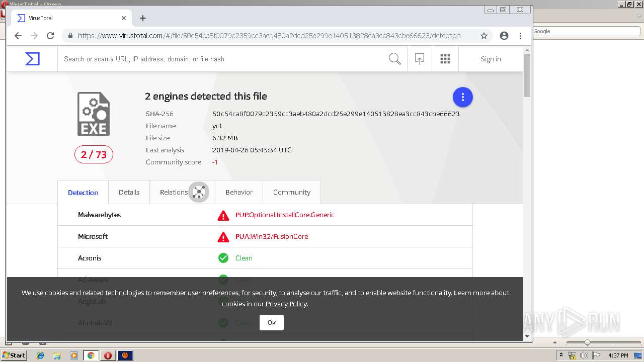
Task: Click the Acronis green check icon
Action: (x=223, y=258)
